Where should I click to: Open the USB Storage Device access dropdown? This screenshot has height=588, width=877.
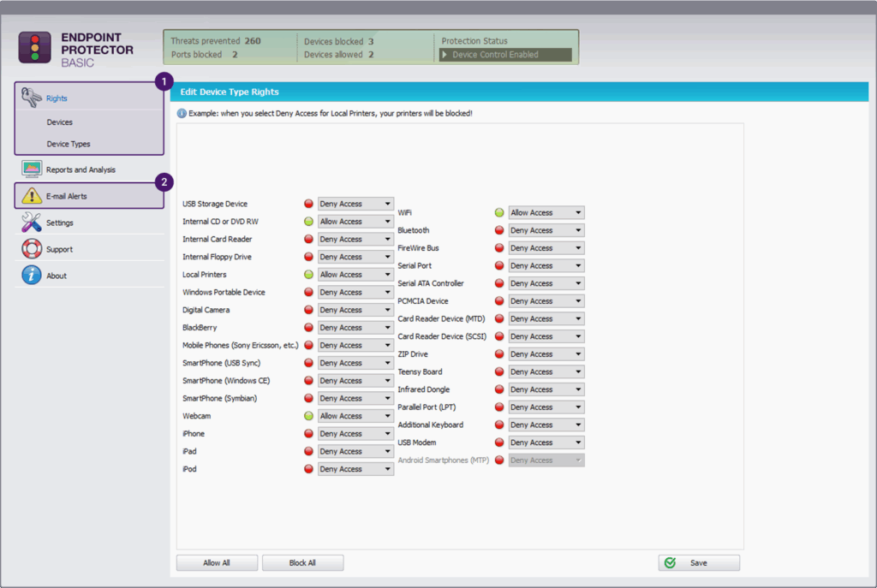355,204
